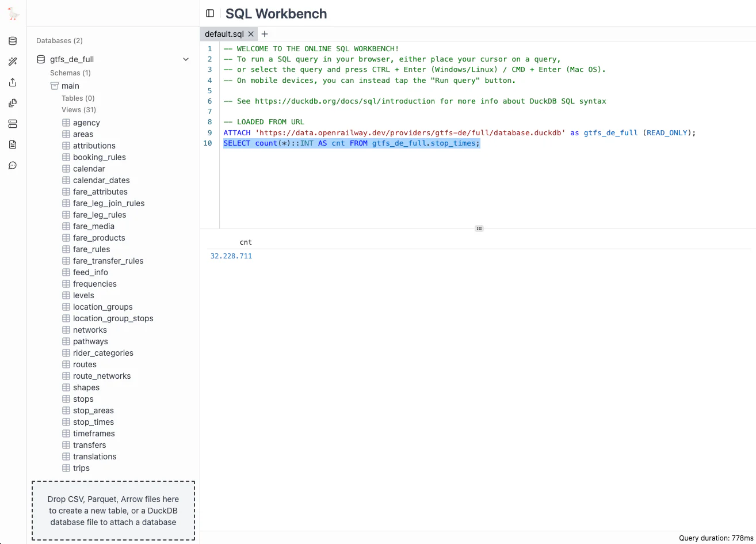Click the Query duration: 778ms status text
This screenshot has height=544, width=756.
(x=715, y=538)
